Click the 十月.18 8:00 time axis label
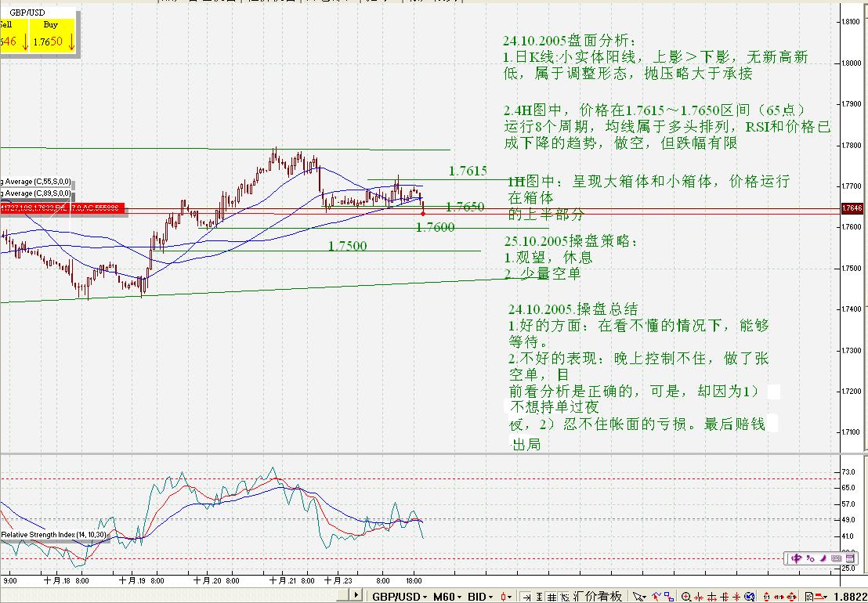This screenshot has height=603, width=868. click(x=66, y=581)
